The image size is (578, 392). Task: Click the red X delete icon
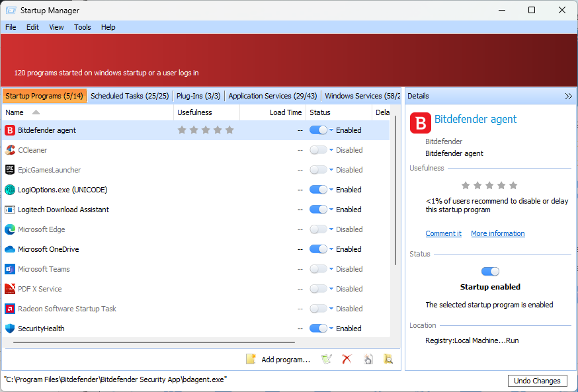click(x=347, y=359)
